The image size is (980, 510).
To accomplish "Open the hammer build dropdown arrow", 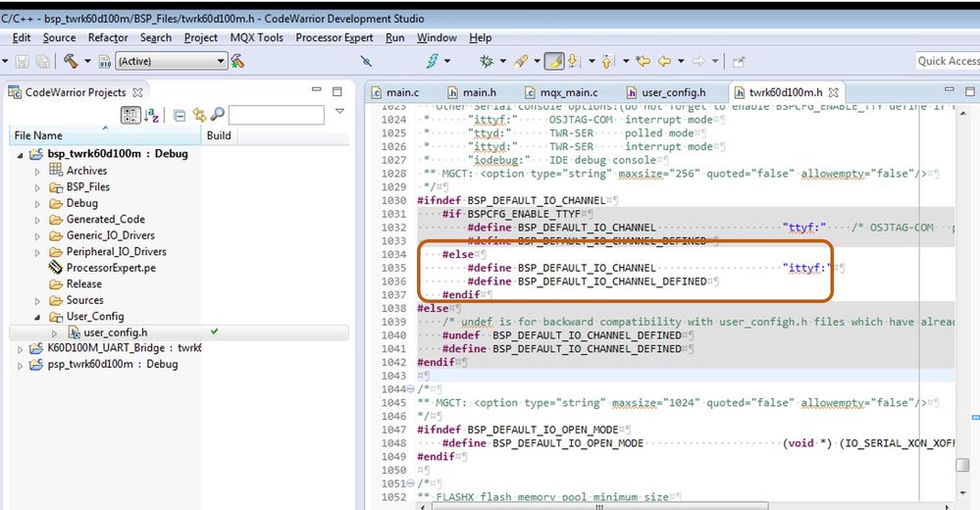I will point(87,61).
